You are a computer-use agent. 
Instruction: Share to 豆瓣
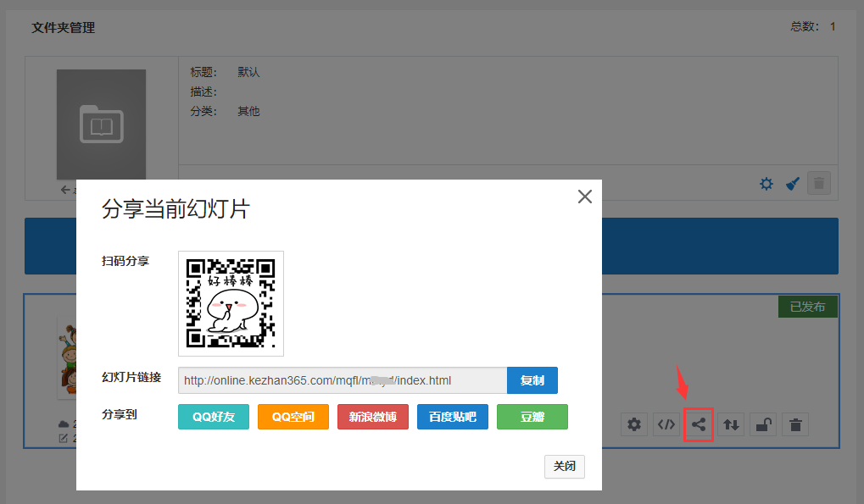coord(532,417)
